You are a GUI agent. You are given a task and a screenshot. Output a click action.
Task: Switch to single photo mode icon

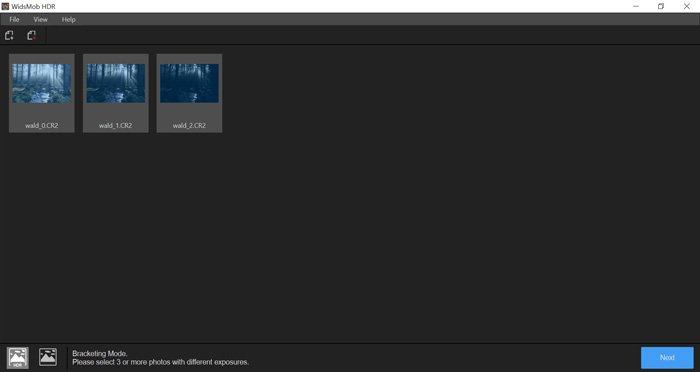[48, 357]
